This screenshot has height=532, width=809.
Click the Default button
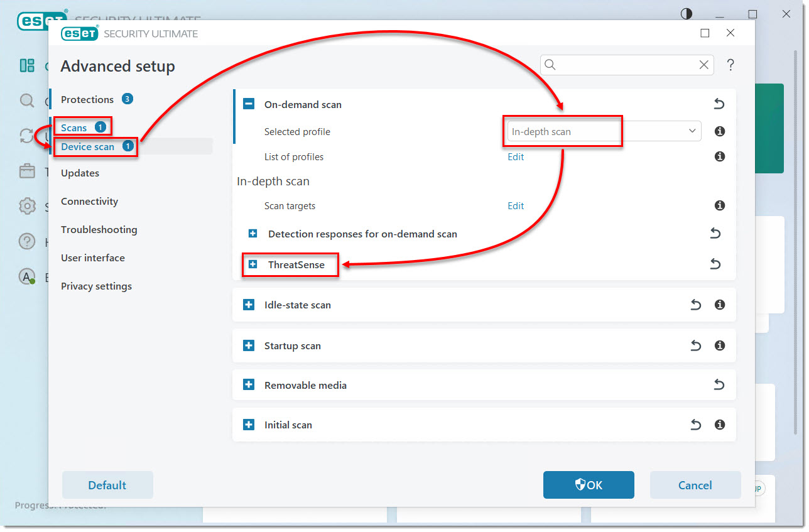pyautogui.click(x=107, y=485)
